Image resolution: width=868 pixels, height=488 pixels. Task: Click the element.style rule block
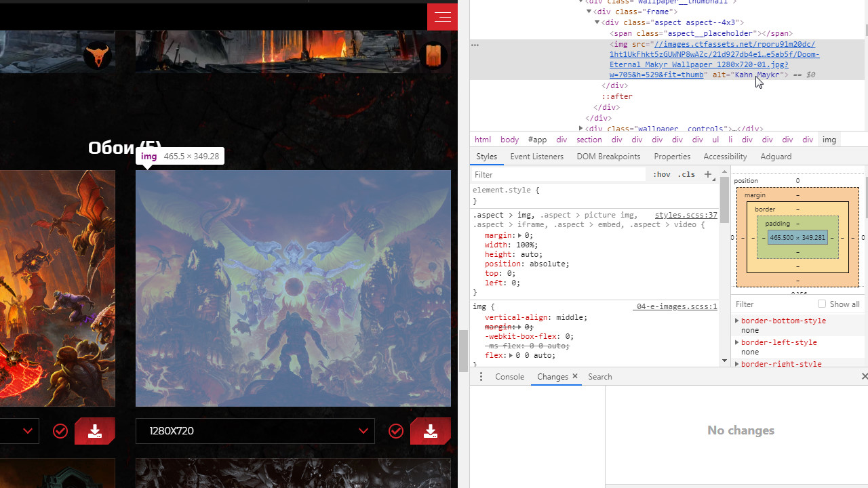(595, 196)
